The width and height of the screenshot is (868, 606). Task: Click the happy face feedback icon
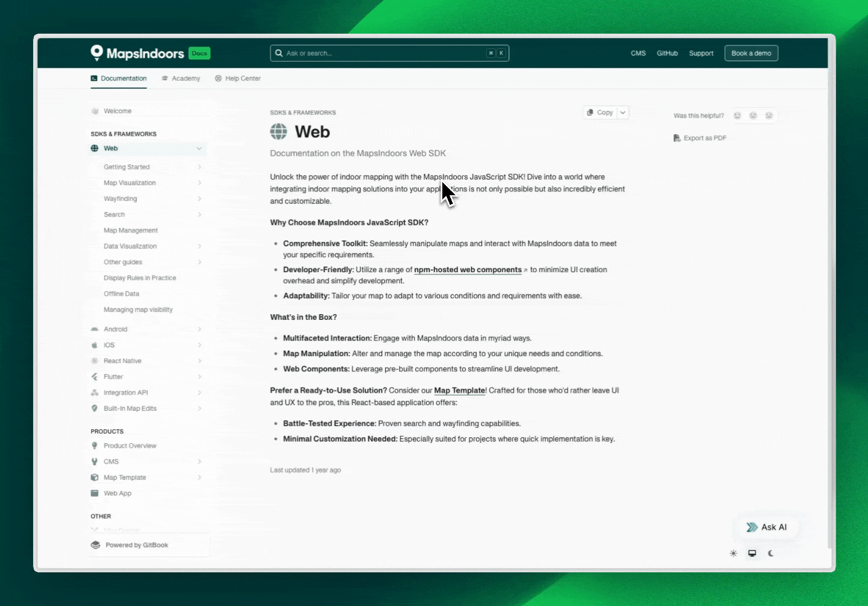[x=737, y=116]
